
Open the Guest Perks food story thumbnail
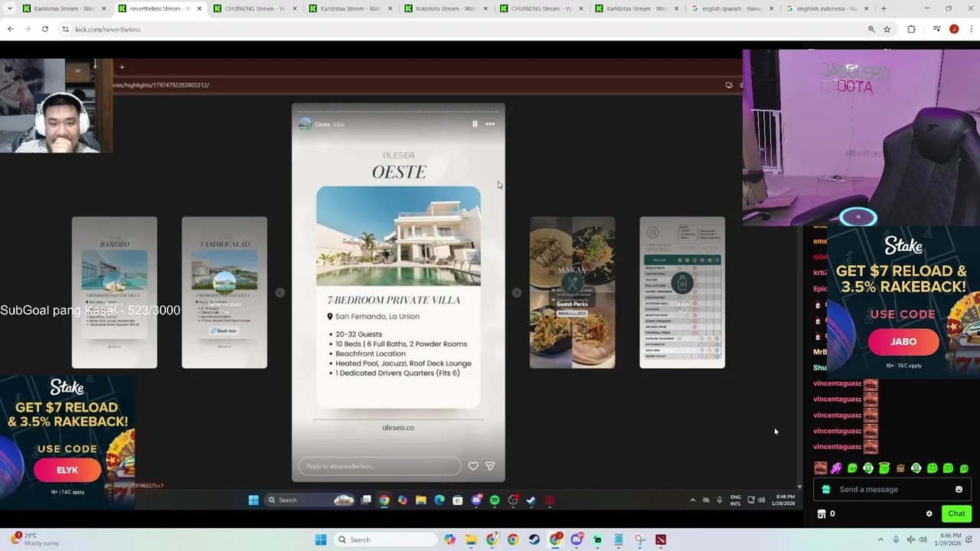tap(572, 292)
